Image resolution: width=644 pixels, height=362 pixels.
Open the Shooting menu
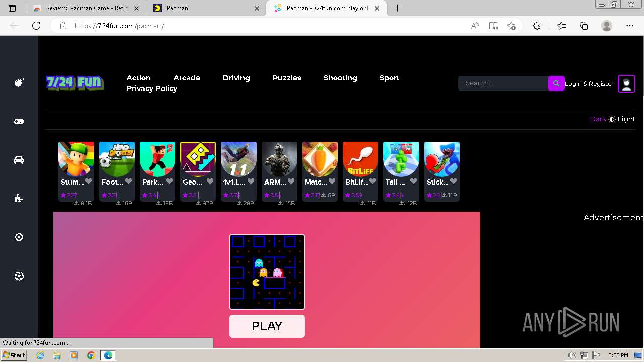[340, 78]
